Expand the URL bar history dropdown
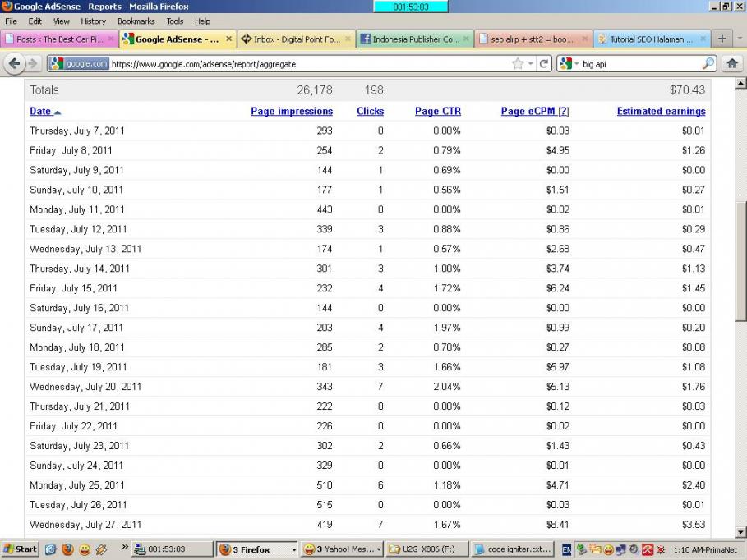 531,63
